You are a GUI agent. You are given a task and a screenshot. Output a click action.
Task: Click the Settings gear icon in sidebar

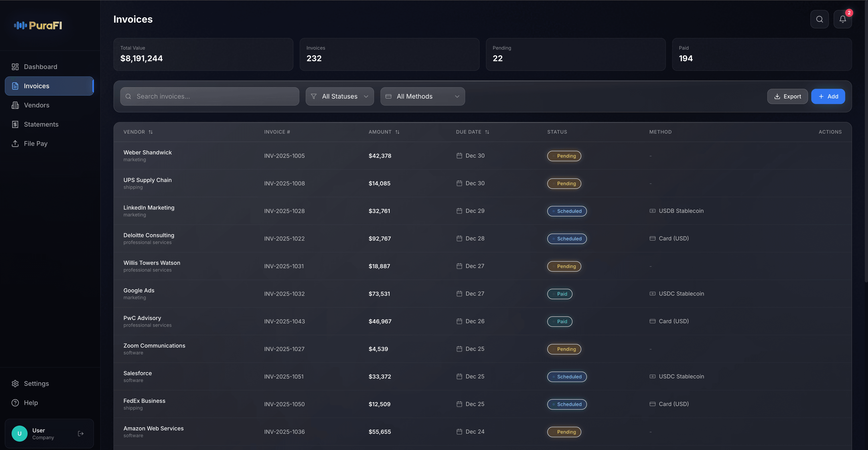pos(15,383)
